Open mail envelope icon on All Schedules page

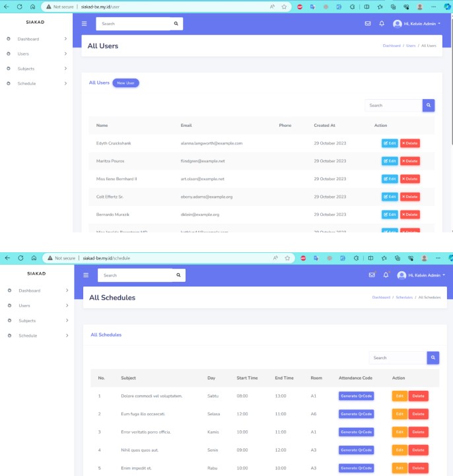(x=372, y=275)
